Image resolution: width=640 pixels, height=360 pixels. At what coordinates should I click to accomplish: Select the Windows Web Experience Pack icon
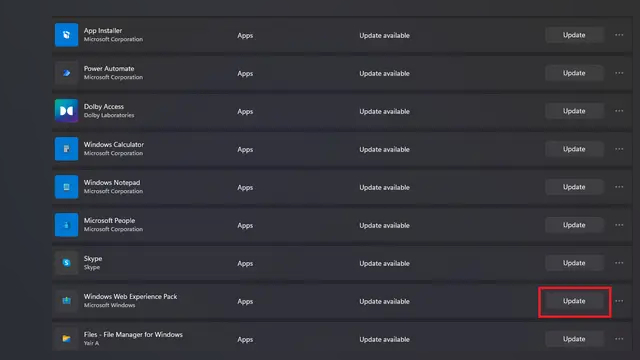67,301
